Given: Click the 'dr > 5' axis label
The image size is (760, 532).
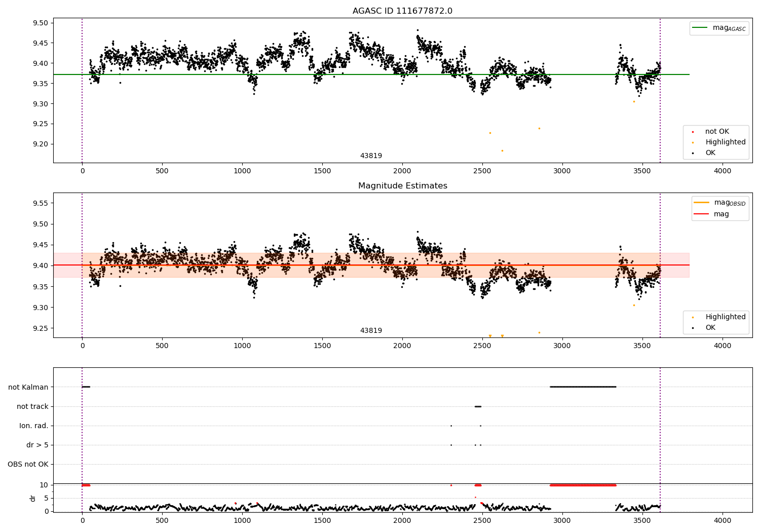Looking at the screenshot, I should [x=37, y=445].
